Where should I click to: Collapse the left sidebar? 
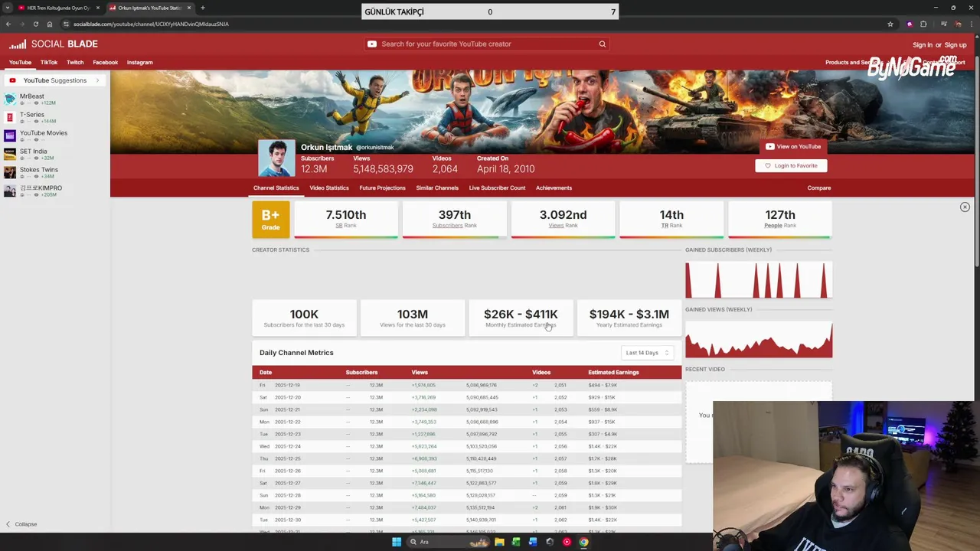click(x=21, y=524)
